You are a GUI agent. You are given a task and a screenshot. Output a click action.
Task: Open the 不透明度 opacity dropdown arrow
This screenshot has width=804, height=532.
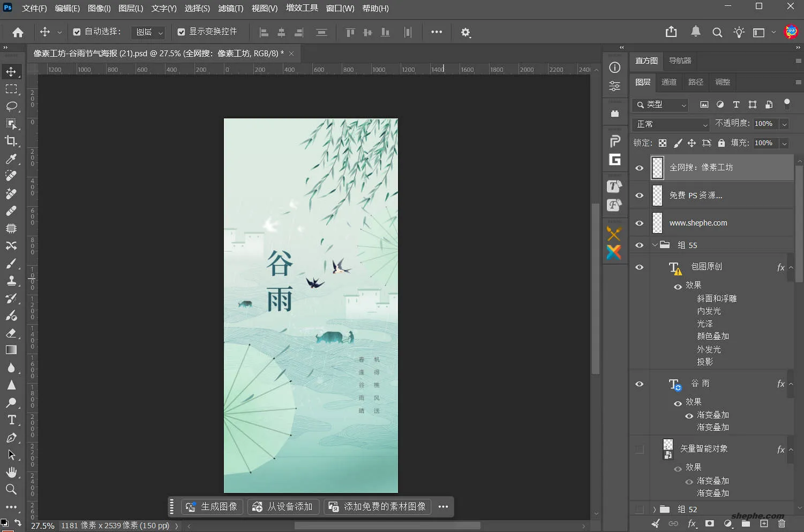(x=784, y=124)
